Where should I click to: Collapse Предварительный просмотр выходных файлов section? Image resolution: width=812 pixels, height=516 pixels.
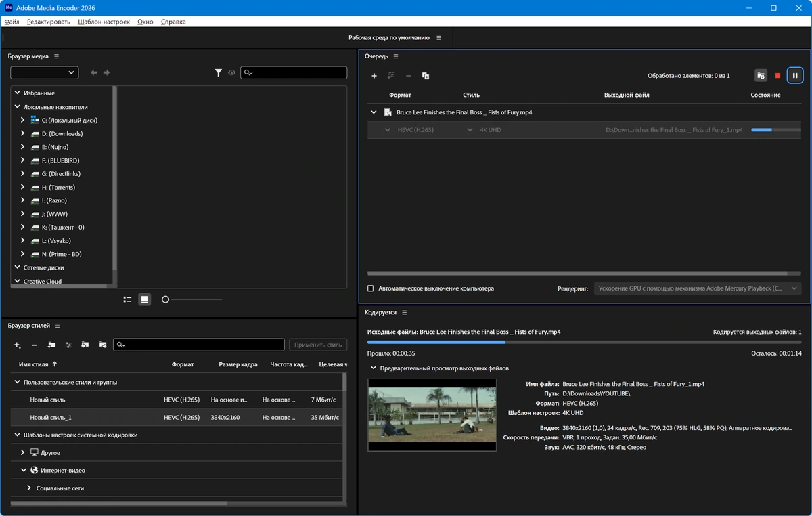click(373, 368)
